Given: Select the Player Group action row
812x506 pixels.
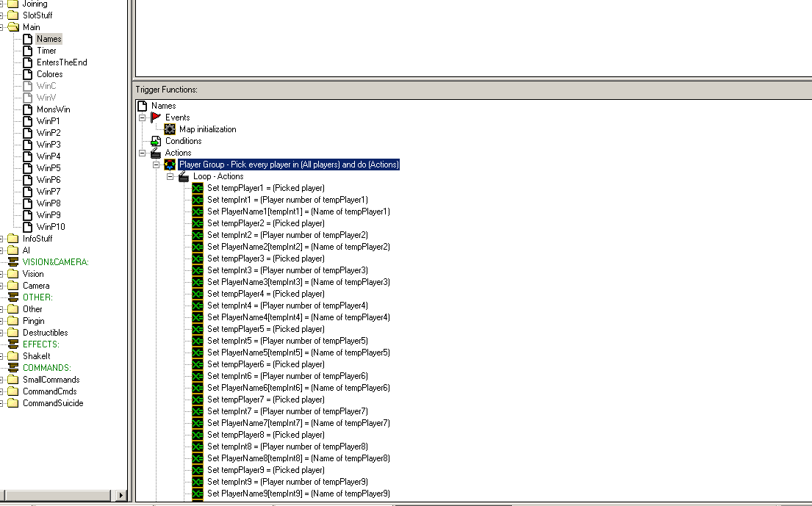Looking at the screenshot, I should click(289, 165).
